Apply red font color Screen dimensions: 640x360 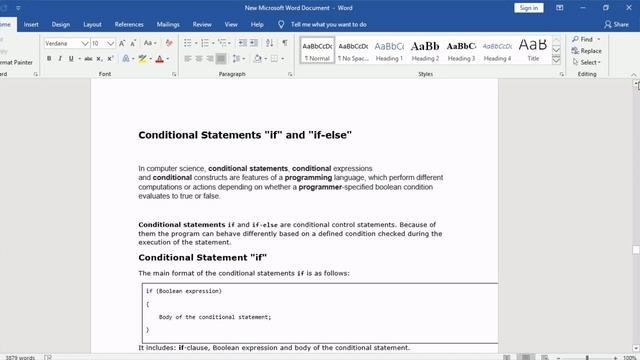160,59
